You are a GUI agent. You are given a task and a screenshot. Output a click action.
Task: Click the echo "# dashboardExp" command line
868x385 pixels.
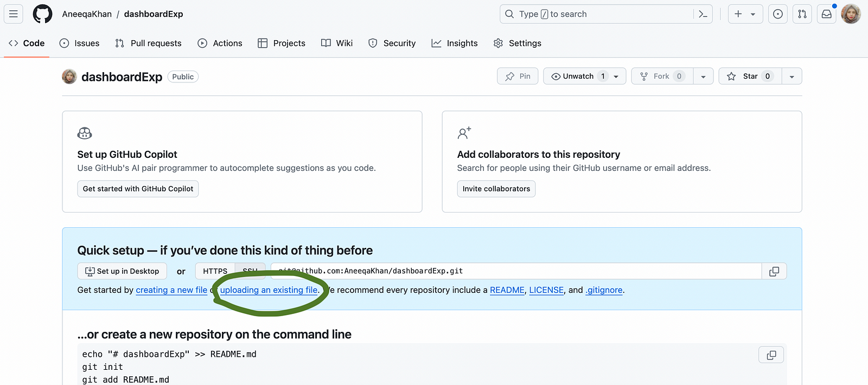click(x=169, y=354)
